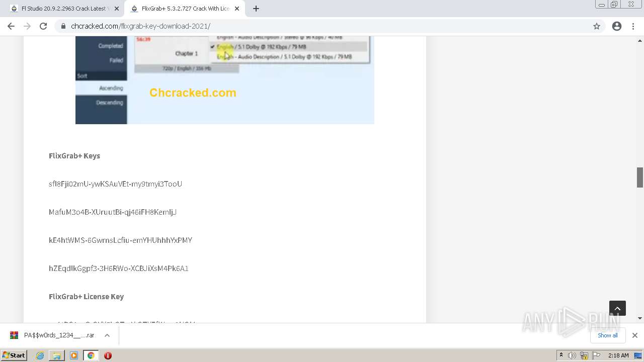Screen dimensions: 644x362
Task: Select key starting with hZEqdIkGgpf3
Action: click(x=119, y=268)
